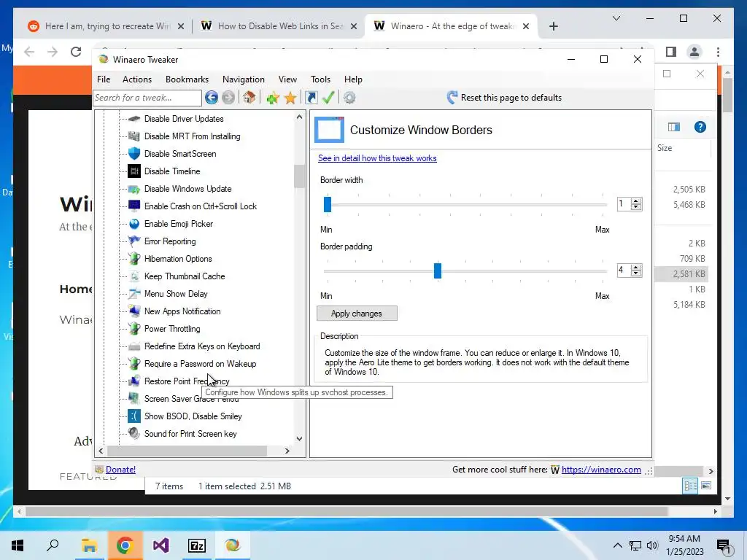Click the greyed Forward arrow in Winaero toolbar
747x560 pixels.
coord(228,98)
